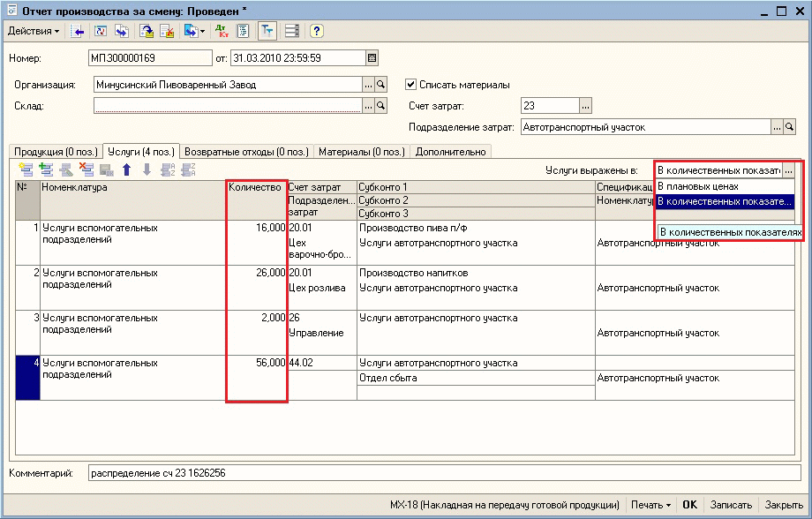Click the Записать button
This screenshot has width=812, height=519.
click(731, 505)
